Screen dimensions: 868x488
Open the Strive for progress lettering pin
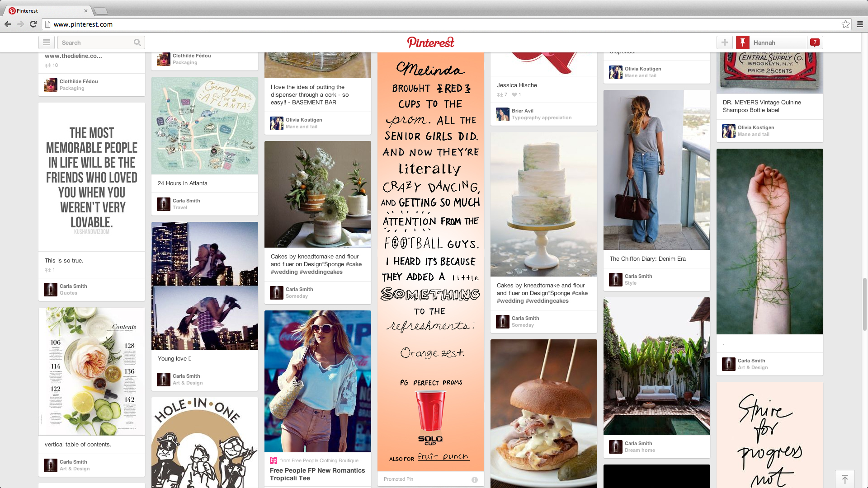pos(770,435)
